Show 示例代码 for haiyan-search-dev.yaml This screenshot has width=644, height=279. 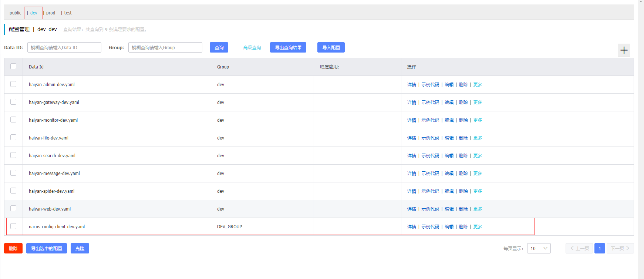[x=430, y=156]
